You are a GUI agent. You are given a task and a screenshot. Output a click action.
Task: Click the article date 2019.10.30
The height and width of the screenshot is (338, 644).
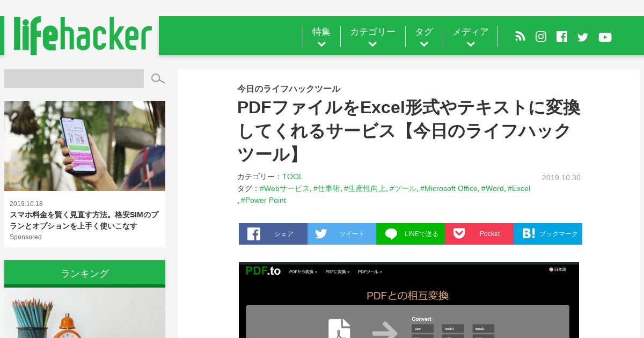[x=561, y=178]
